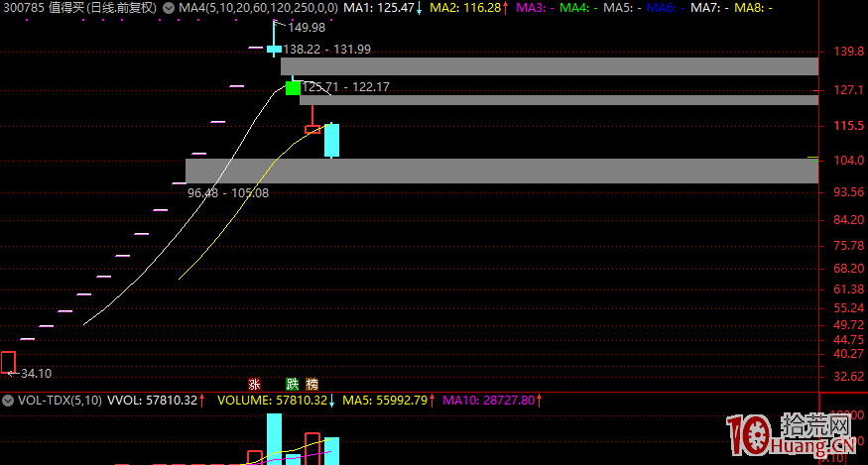
Task: Select the large cyan candle near 115.5
Action: (331, 140)
